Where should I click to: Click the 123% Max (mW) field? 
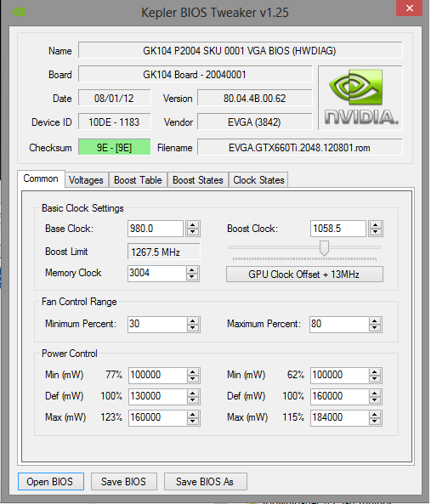(157, 418)
